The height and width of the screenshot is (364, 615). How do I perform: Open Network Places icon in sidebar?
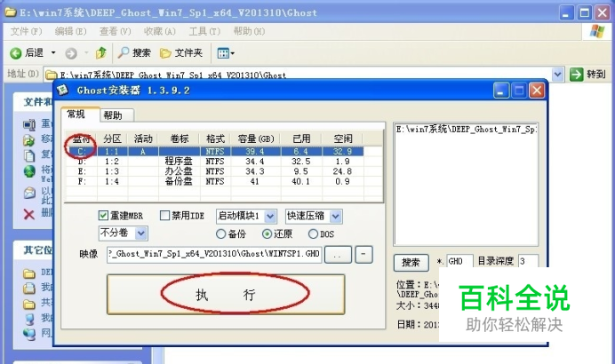[x=29, y=334]
